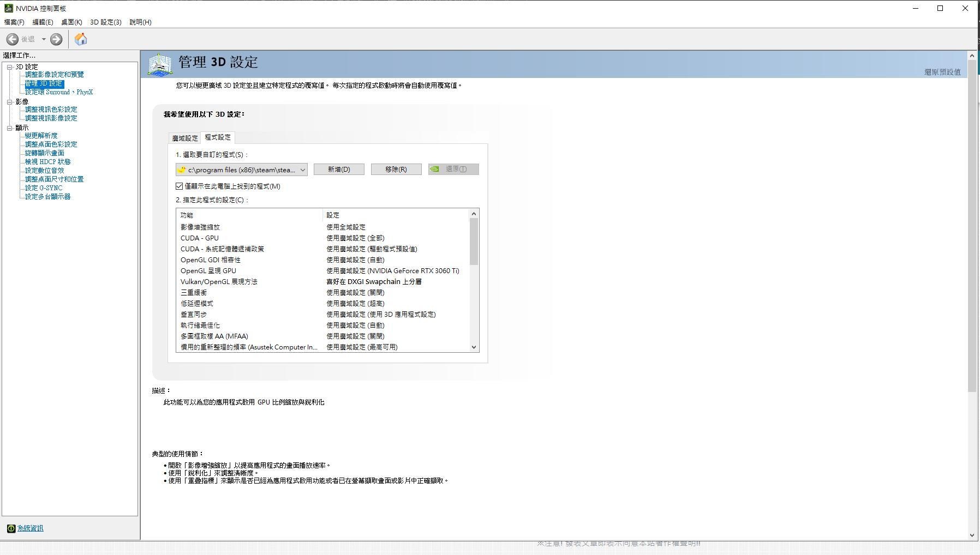Screen dimensions: 980x555
Task: Click settings list scrollbar up arrow
Action: [474, 214]
